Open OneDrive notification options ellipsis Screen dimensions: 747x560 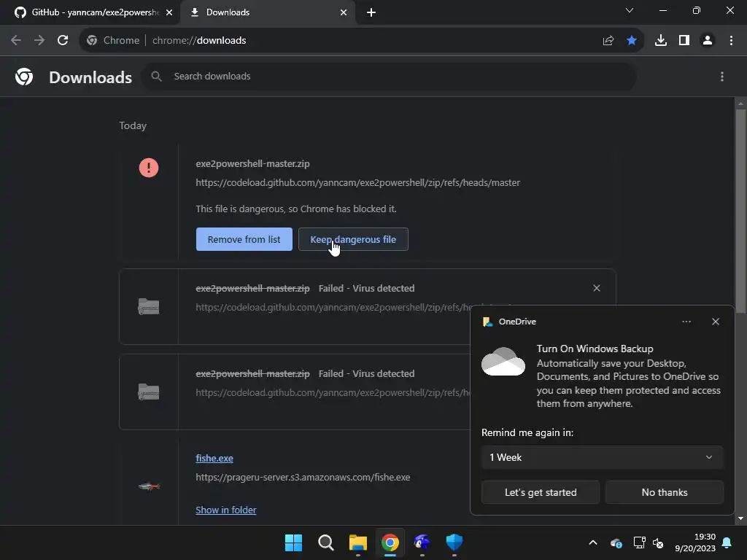[686, 322]
